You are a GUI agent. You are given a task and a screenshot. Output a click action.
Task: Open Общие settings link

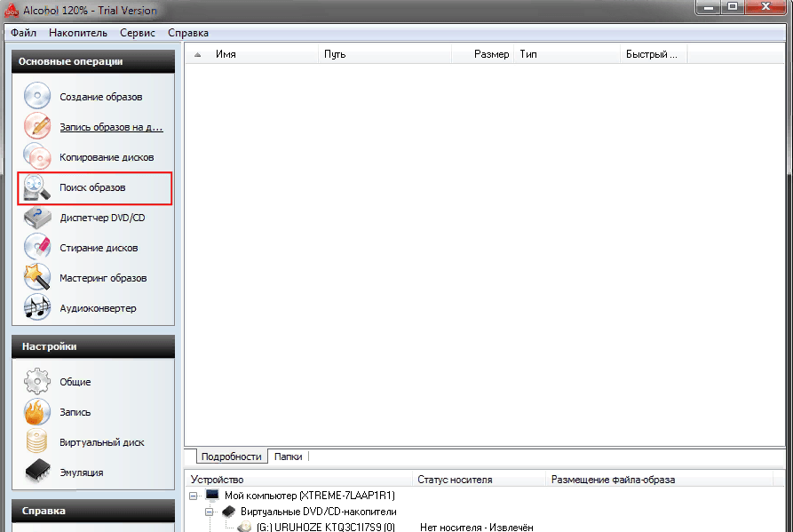pos(75,382)
